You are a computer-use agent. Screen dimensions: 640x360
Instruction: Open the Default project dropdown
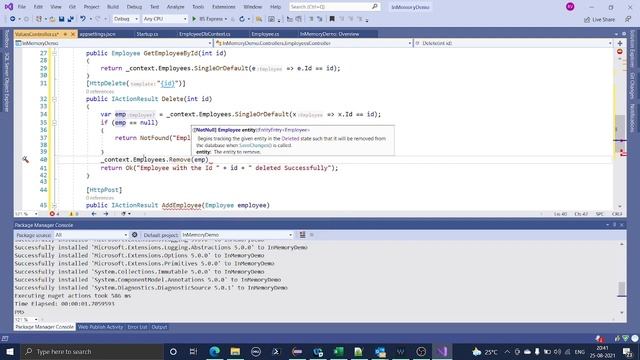click(237, 235)
